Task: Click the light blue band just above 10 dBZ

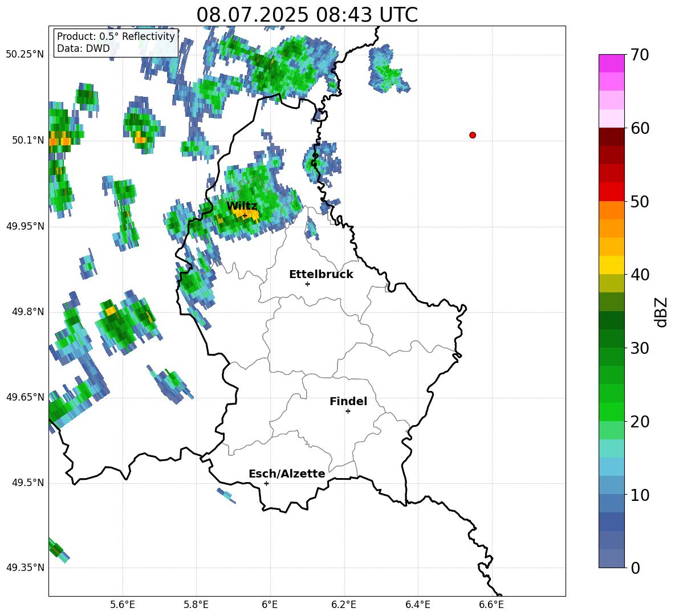Action: point(612,486)
